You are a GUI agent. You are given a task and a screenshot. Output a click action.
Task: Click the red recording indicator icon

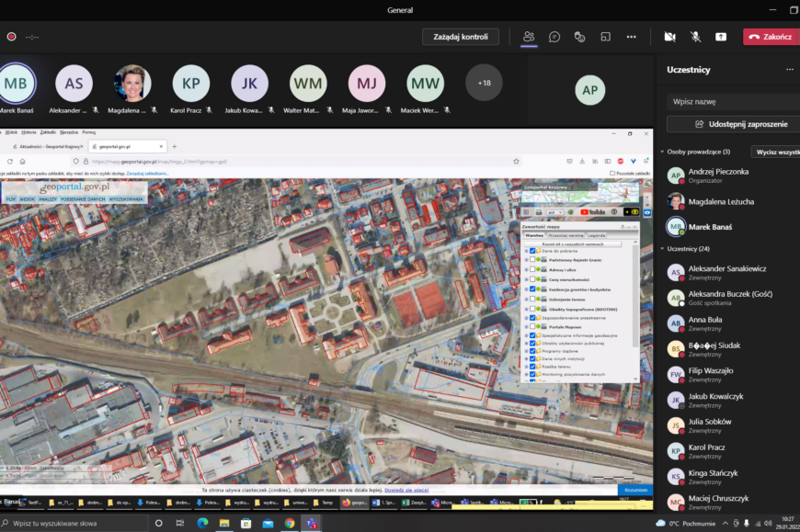(11, 37)
